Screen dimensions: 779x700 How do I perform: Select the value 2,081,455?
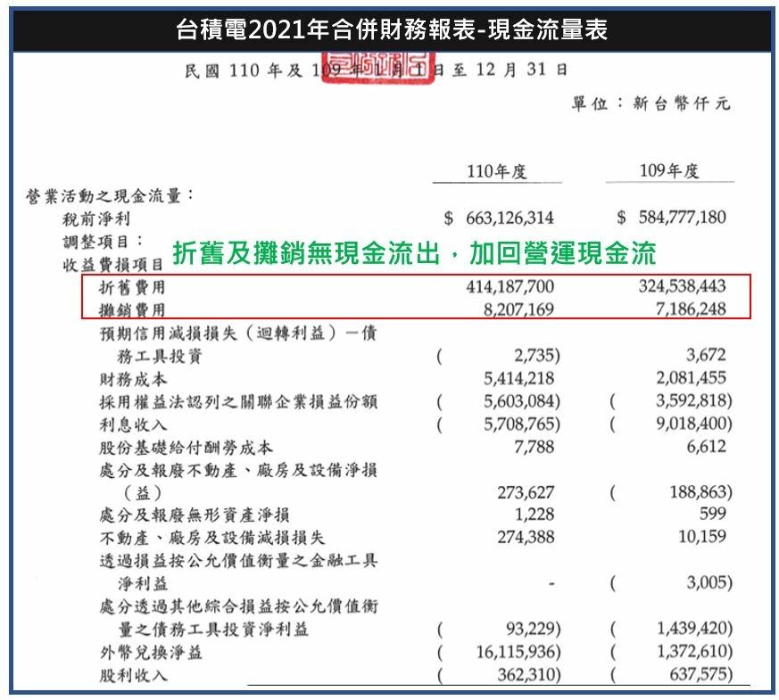click(x=691, y=378)
